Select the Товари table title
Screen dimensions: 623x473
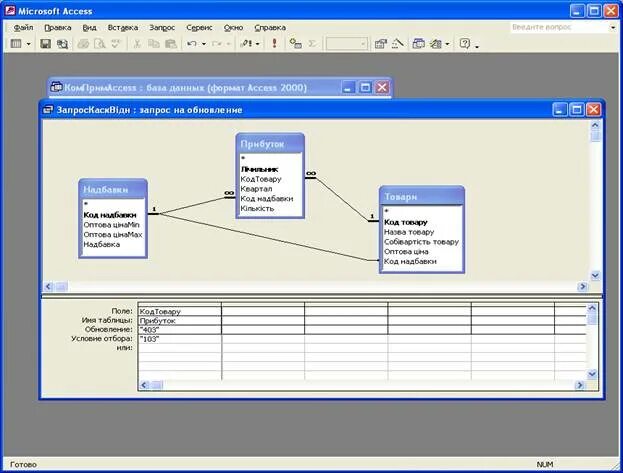(422, 196)
